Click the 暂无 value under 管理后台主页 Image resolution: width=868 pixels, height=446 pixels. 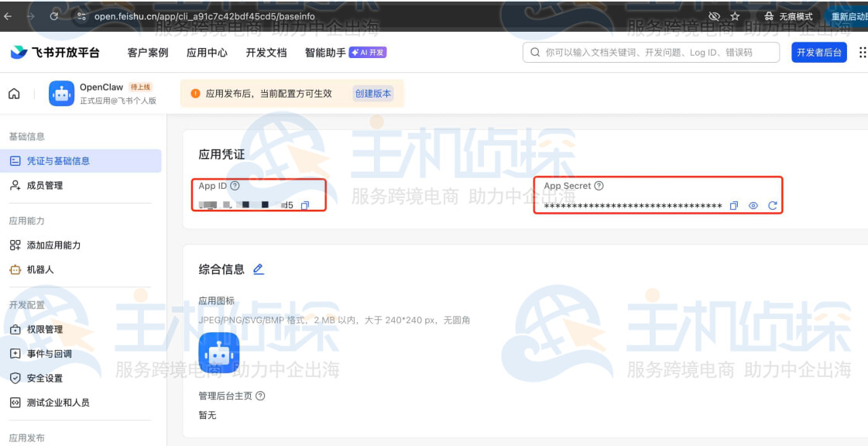pyautogui.click(x=208, y=415)
